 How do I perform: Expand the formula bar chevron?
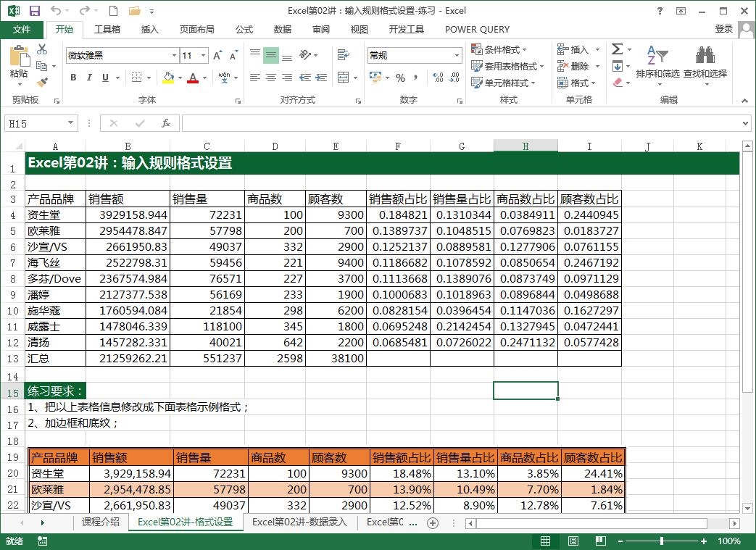click(745, 123)
